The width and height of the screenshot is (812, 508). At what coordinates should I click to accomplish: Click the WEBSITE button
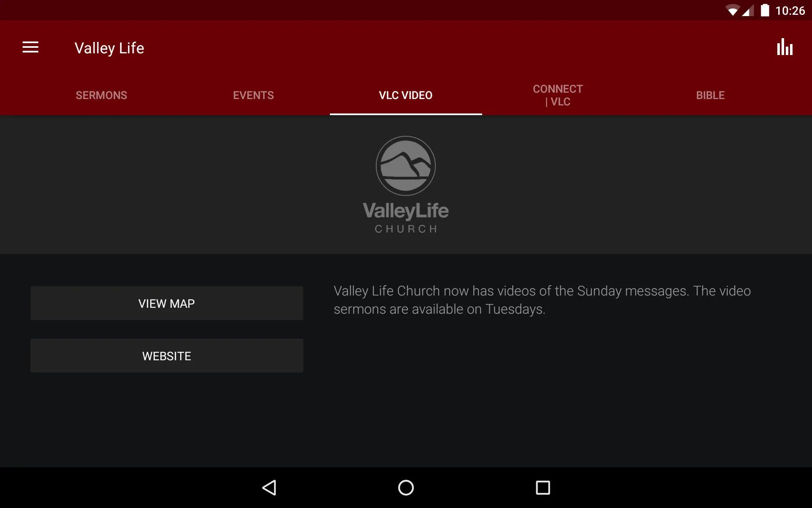166,356
